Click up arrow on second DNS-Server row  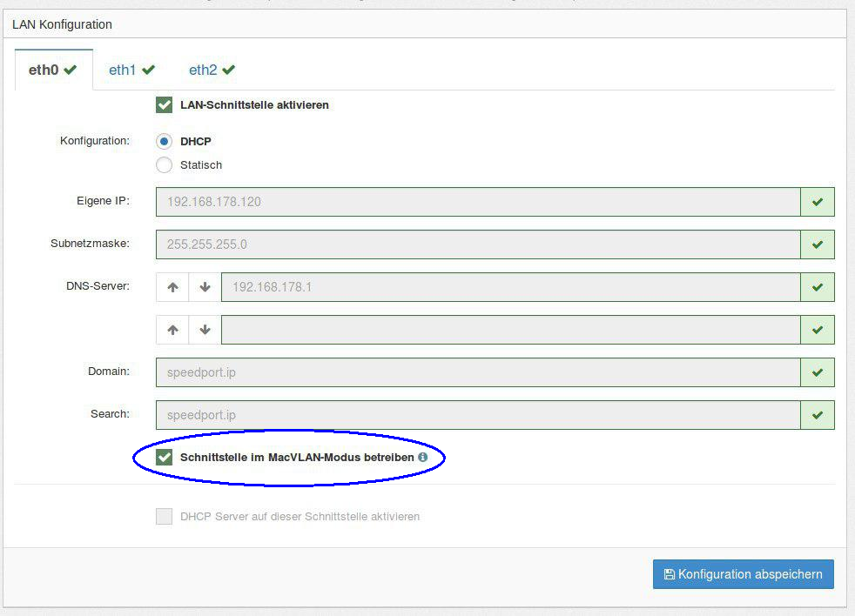[x=172, y=330]
